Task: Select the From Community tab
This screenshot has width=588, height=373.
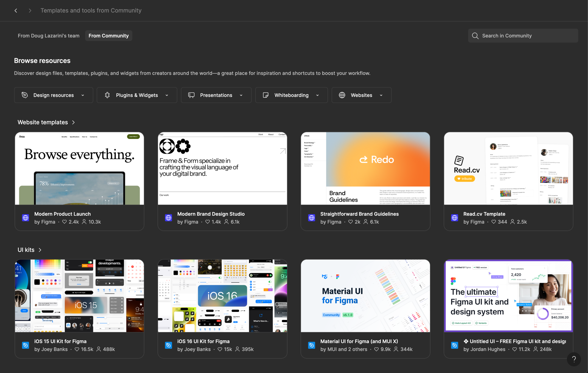Action: point(108,35)
